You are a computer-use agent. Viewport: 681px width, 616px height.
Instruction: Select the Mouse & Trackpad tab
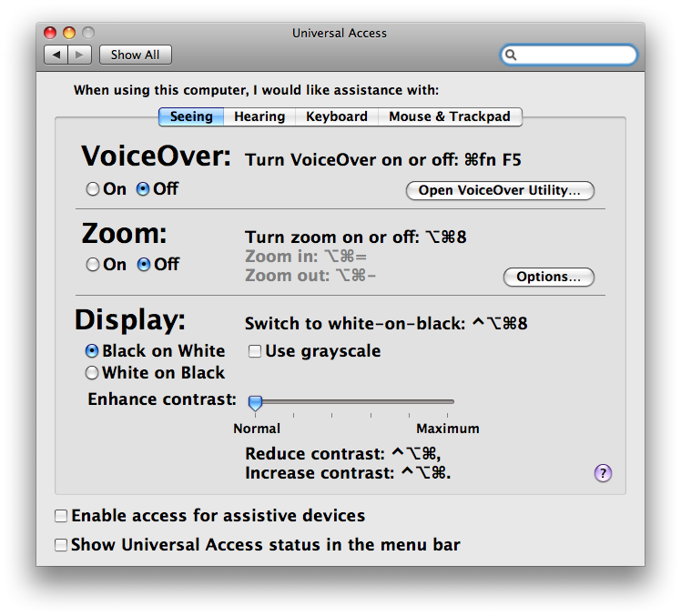pyautogui.click(x=450, y=116)
